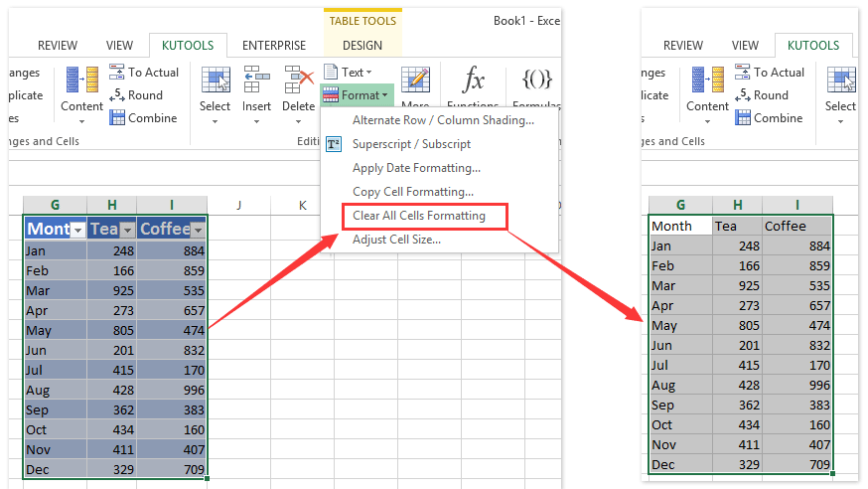Open the Month column filter dropdown arrow
The height and width of the screenshot is (489, 868).
tap(76, 230)
